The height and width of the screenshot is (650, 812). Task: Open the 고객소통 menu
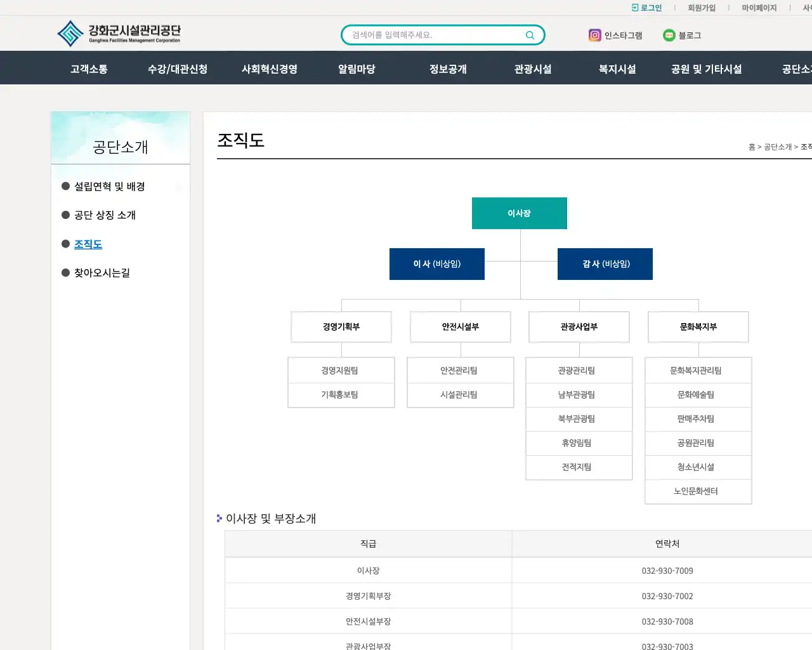point(88,68)
